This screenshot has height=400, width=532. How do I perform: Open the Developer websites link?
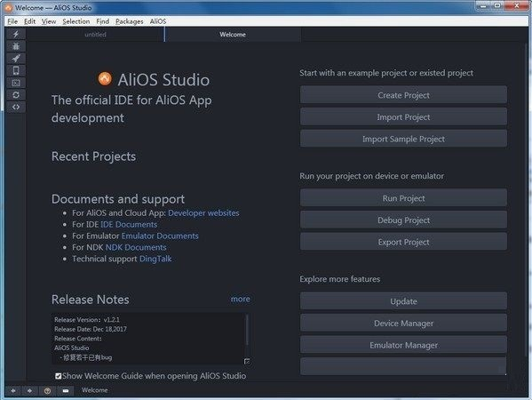[x=203, y=213]
